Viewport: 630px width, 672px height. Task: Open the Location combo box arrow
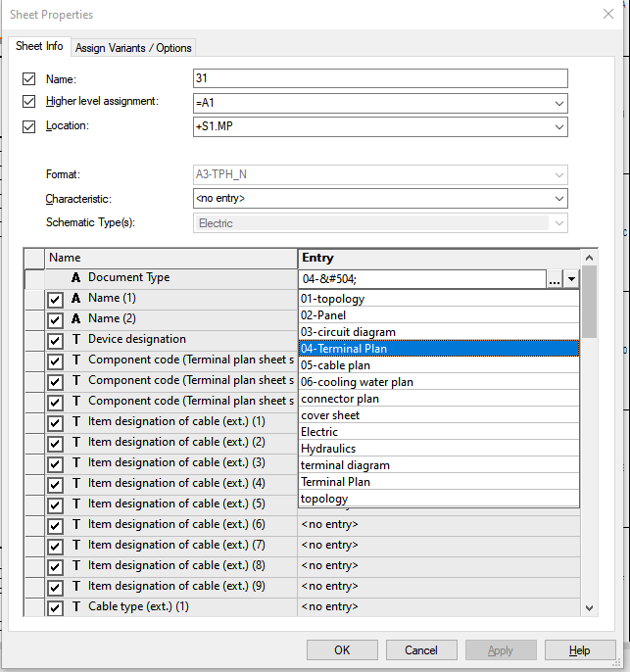coord(558,127)
